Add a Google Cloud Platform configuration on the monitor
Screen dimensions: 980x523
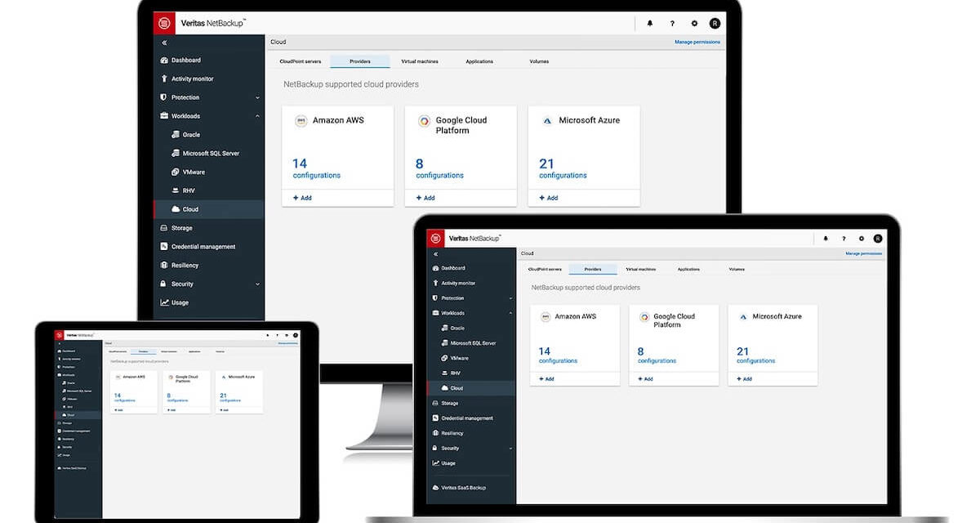point(425,198)
